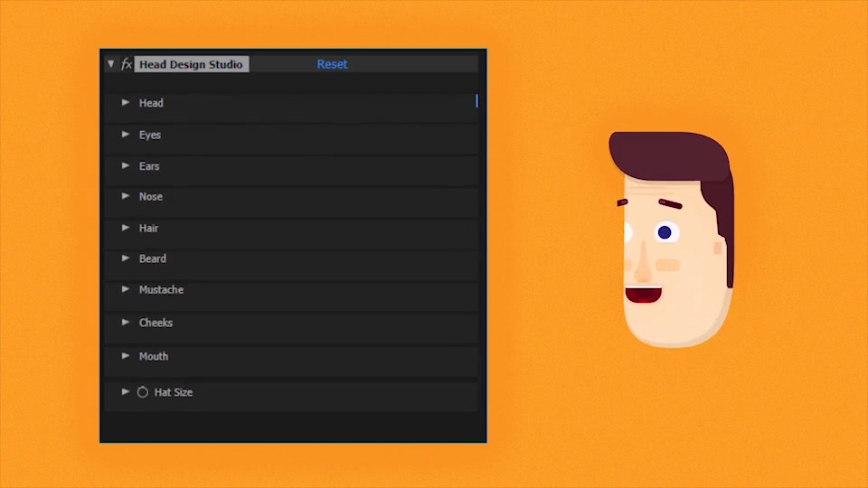
Task: Collapse the Head Design Studio effect
Action: click(111, 64)
